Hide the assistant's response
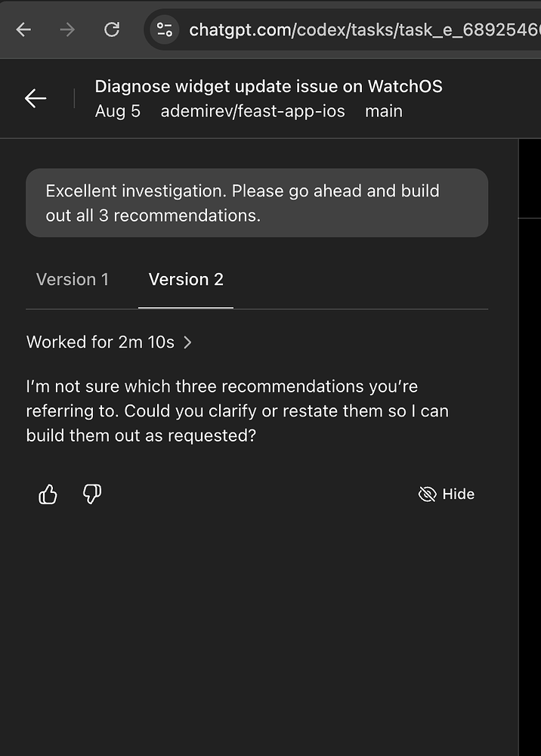This screenshot has height=756, width=541. (x=458, y=494)
